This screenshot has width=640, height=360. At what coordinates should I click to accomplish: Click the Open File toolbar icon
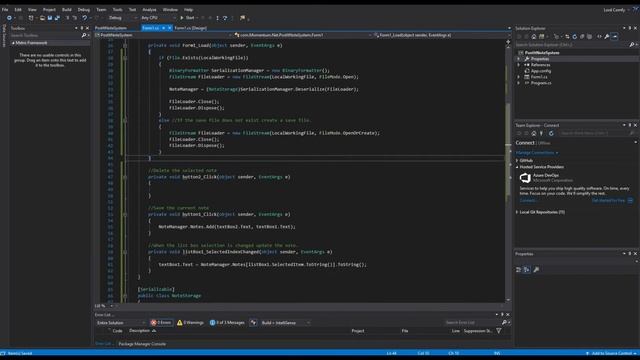click(42, 18)
